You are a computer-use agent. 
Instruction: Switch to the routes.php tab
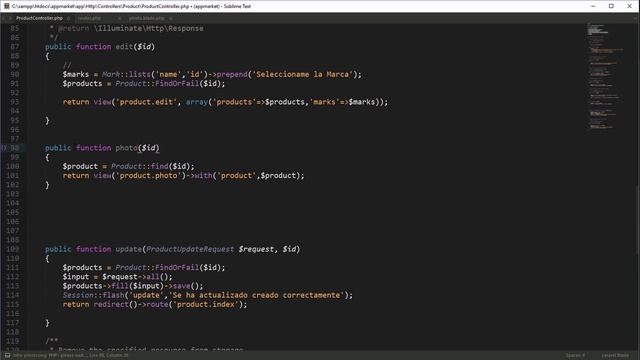pos(89,18)
